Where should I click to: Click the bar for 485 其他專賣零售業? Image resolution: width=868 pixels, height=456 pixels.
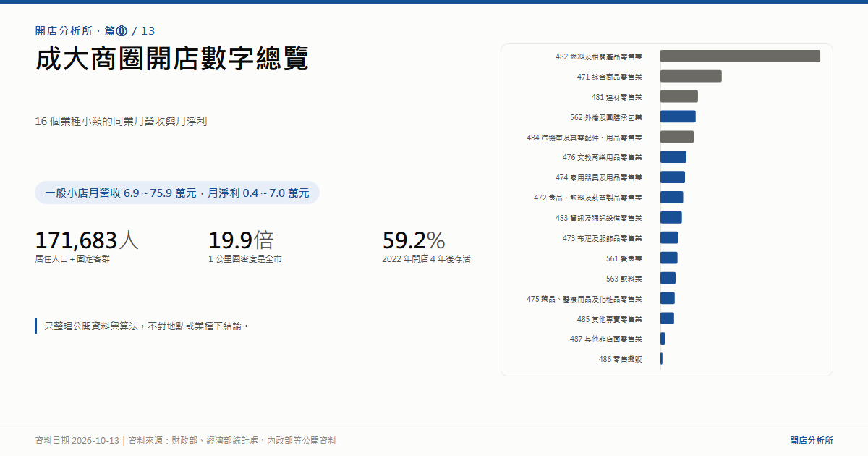tap(667, 319)
